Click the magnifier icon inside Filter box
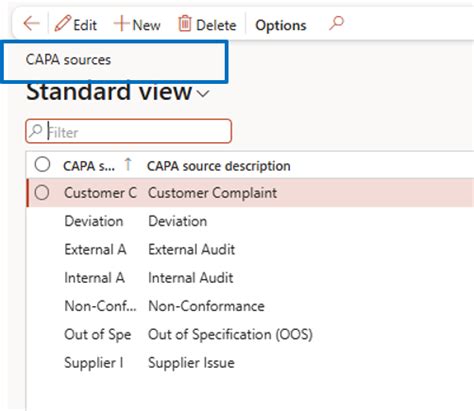Viewport: 474px width, 411px height. coord(36,131)
